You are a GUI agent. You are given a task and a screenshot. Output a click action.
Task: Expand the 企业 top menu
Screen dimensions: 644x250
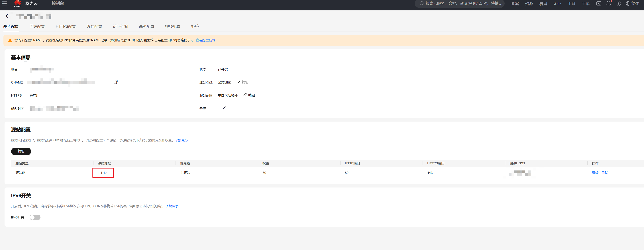tap(557, 4)
